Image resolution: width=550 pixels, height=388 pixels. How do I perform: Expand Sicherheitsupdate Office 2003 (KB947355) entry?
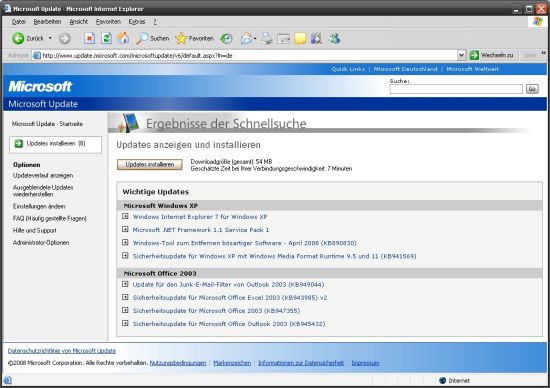(x=125, y=310)
